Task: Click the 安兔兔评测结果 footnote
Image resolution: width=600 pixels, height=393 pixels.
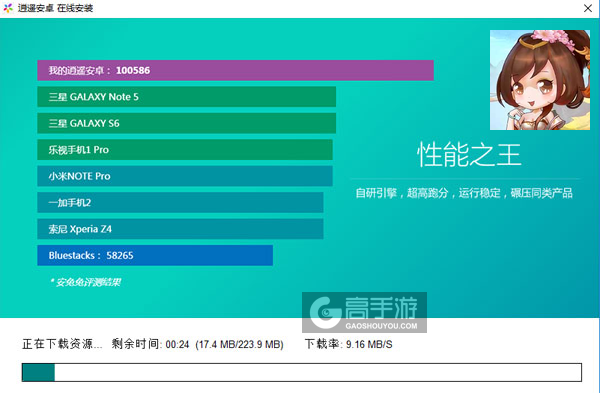Action: 86,282
